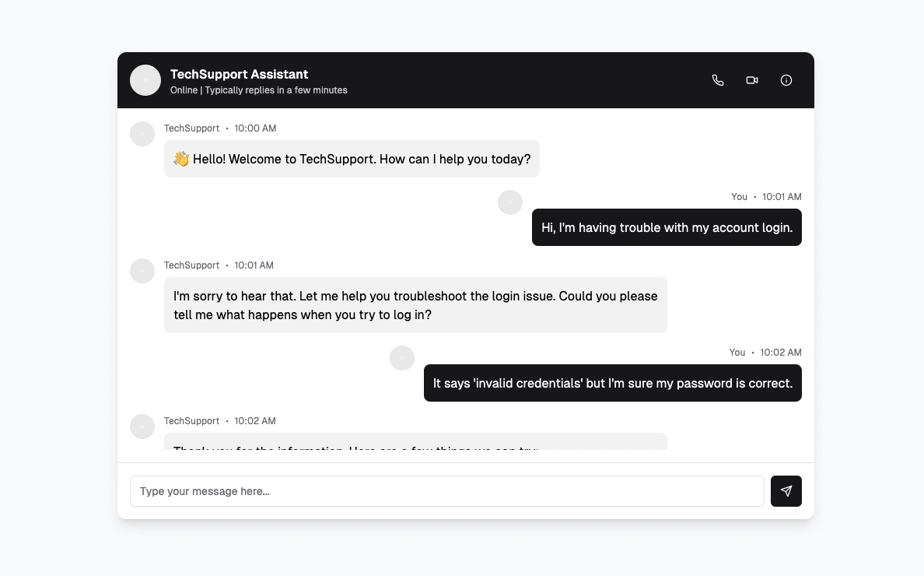Image resolution: width=924 pixels, height=576 pixels.
Task: Click the Online status text in the header
Action: click(258, 90)
